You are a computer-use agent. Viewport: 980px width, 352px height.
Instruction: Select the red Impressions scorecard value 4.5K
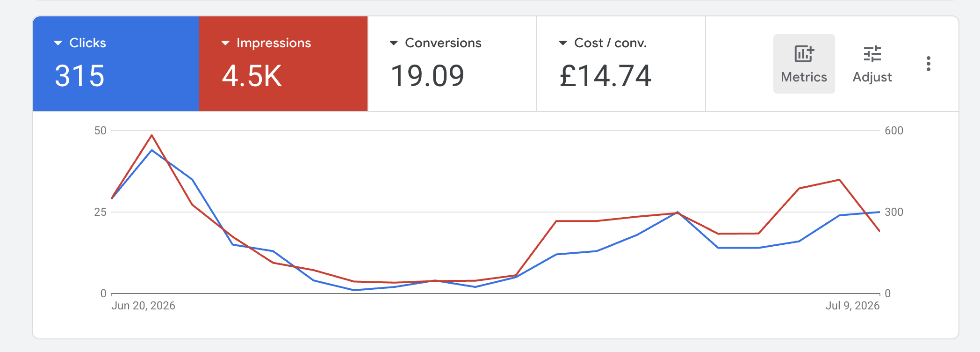252,76
